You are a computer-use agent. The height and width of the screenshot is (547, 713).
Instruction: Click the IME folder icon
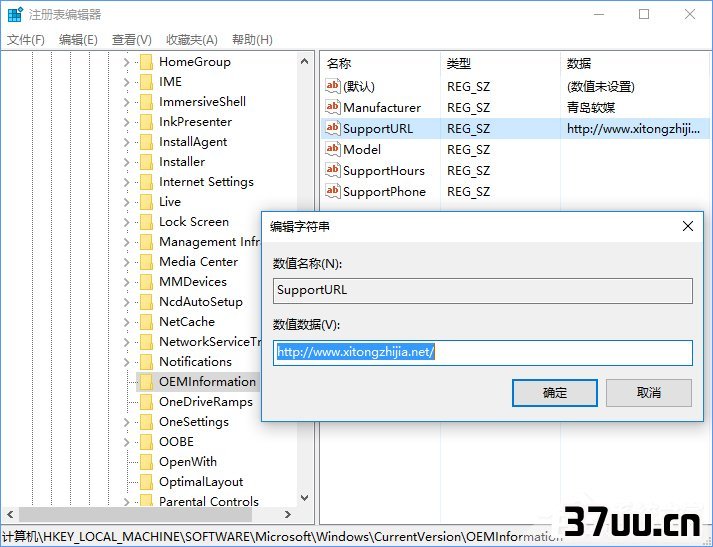coord(146,82)
